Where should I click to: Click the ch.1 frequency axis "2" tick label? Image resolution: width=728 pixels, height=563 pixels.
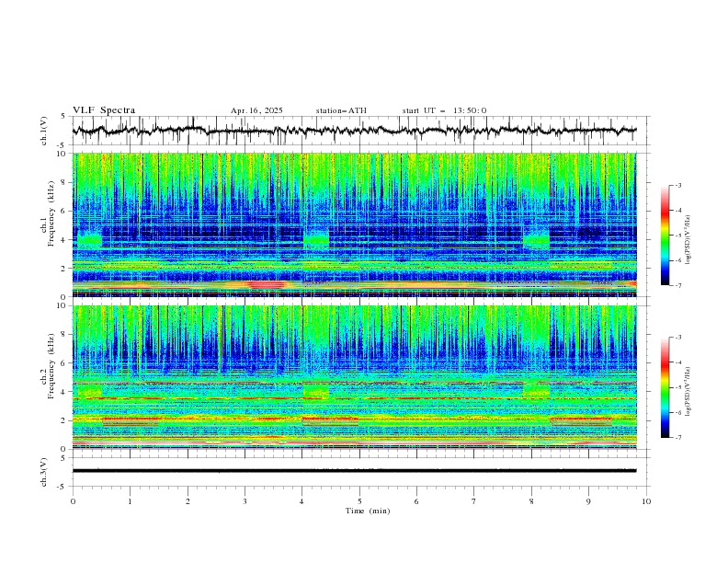(65, 268)
